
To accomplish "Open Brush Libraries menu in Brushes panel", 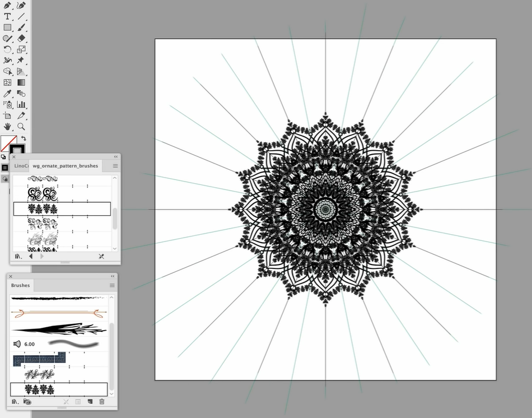I will pyautogui.click(x=16, y=401).
